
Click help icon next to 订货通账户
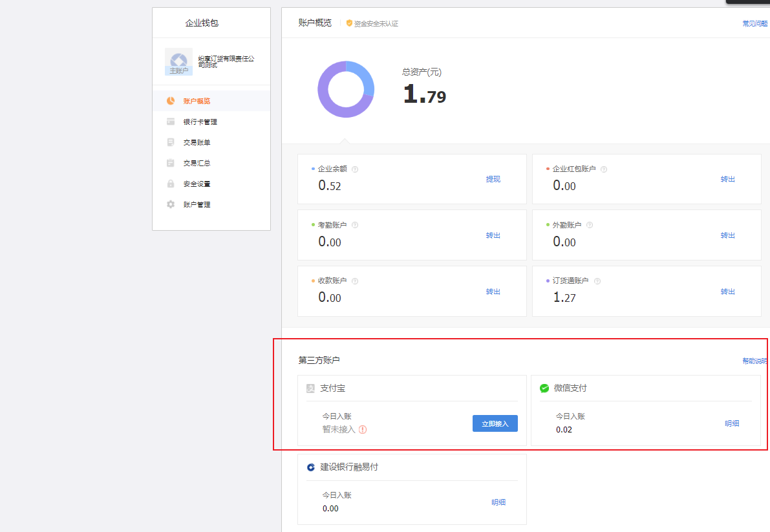coord(597,281)
